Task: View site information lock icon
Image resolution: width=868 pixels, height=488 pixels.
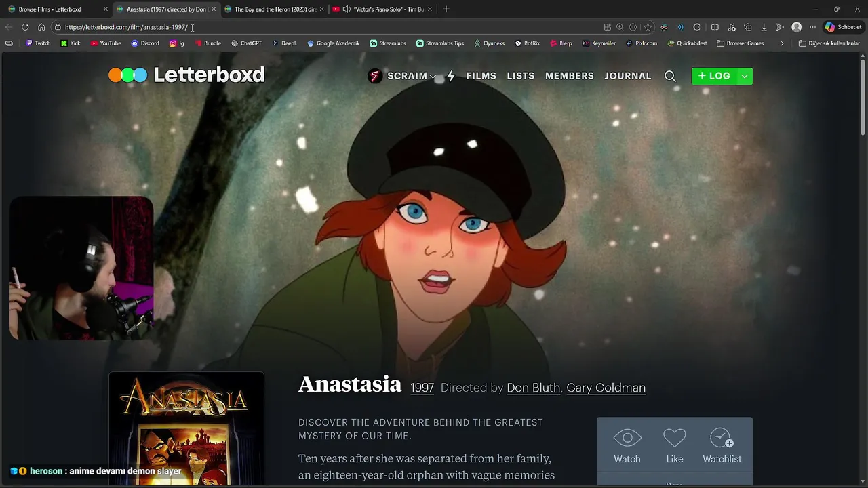Action: [x=58, y=27]
